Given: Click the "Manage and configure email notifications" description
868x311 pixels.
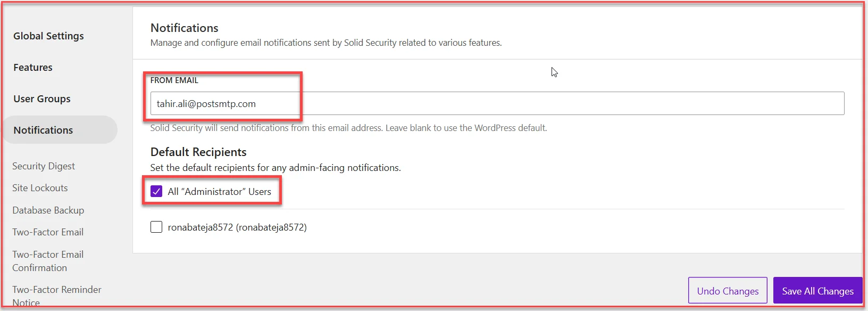Looking at the screenshot, I should tap(326, 43).
